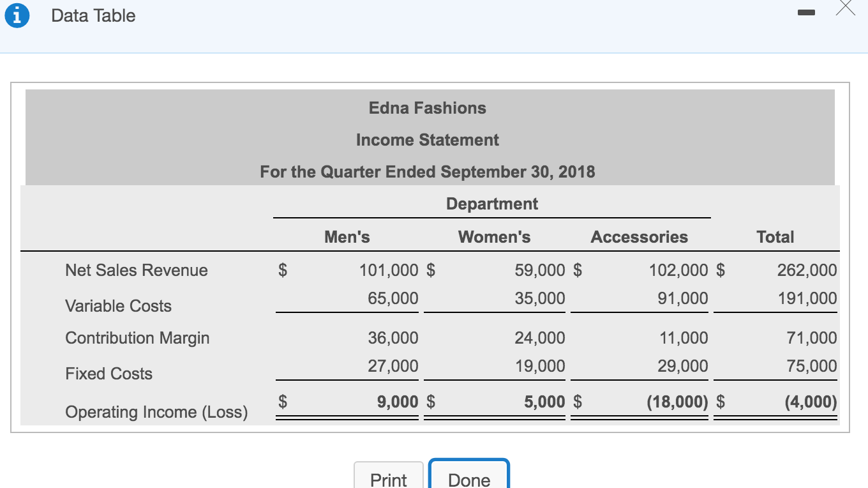The image size is (868, 488).
Task: Click the Operating Income (Loss) row label
Action: [x=156, y=412]
